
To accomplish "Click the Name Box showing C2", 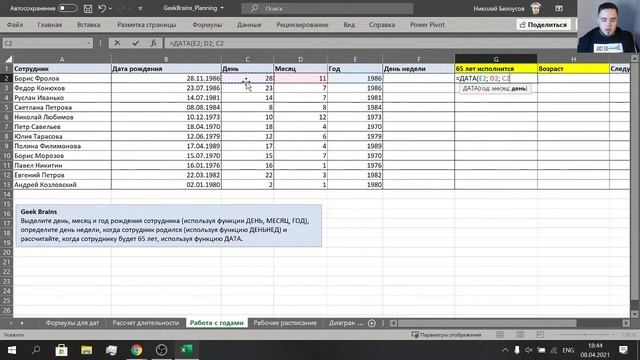I will [43, 43].
